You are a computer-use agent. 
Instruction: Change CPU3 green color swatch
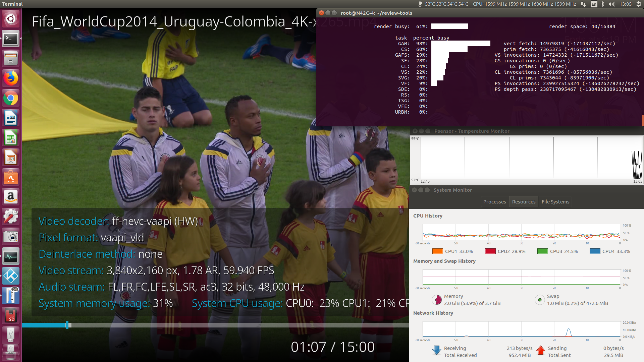tap(542, 251)
